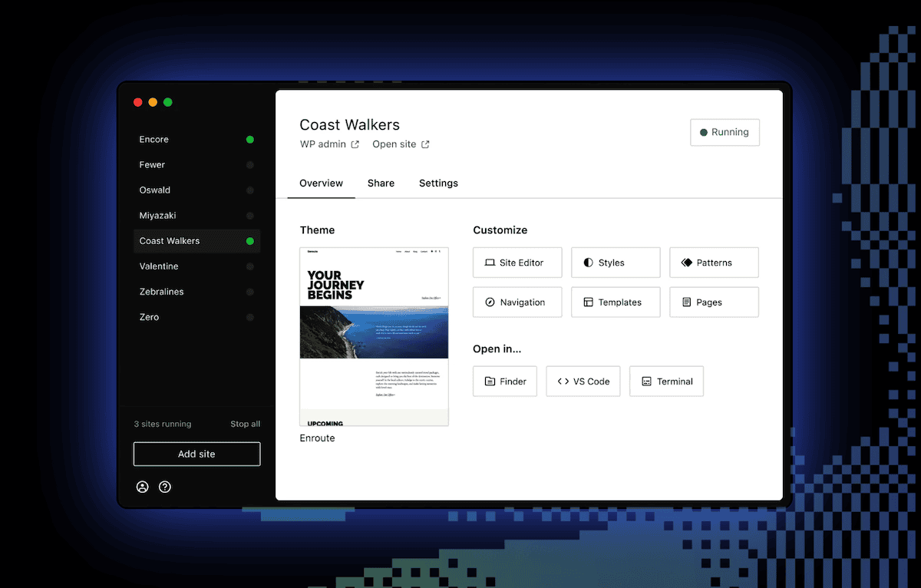Click the green maximize window button
The image size is (921, 588).
[168, 102]
